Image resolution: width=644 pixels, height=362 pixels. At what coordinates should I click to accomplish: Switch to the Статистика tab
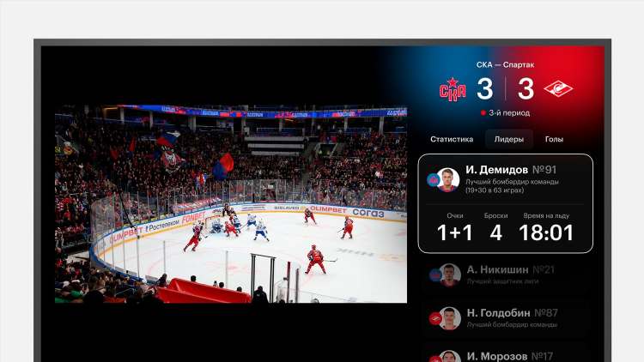coord(452,139)
